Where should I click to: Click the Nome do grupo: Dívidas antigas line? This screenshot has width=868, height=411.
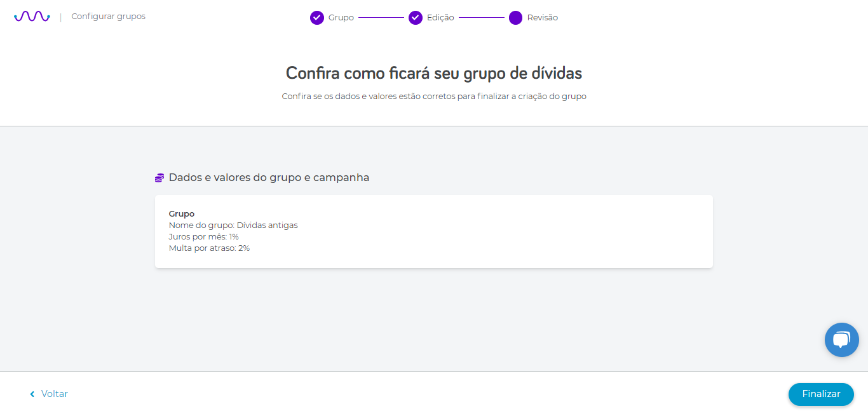point(233,226)
